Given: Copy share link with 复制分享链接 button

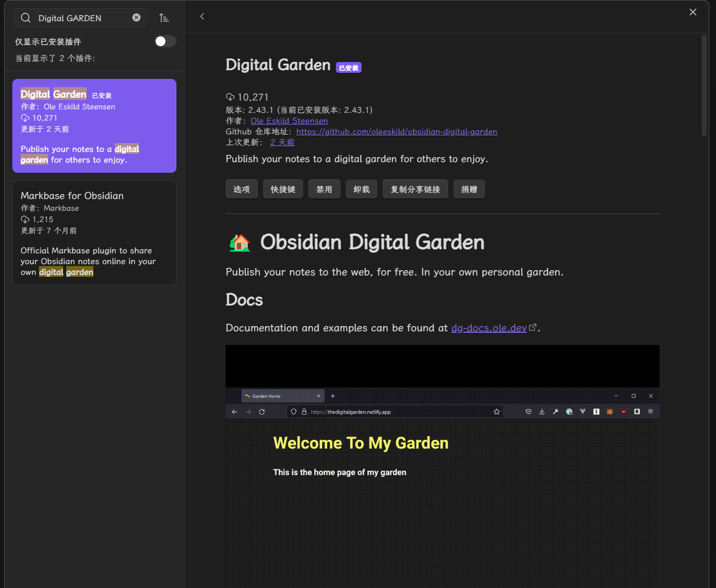Looking at the screenshot, I should click(415, 189).
